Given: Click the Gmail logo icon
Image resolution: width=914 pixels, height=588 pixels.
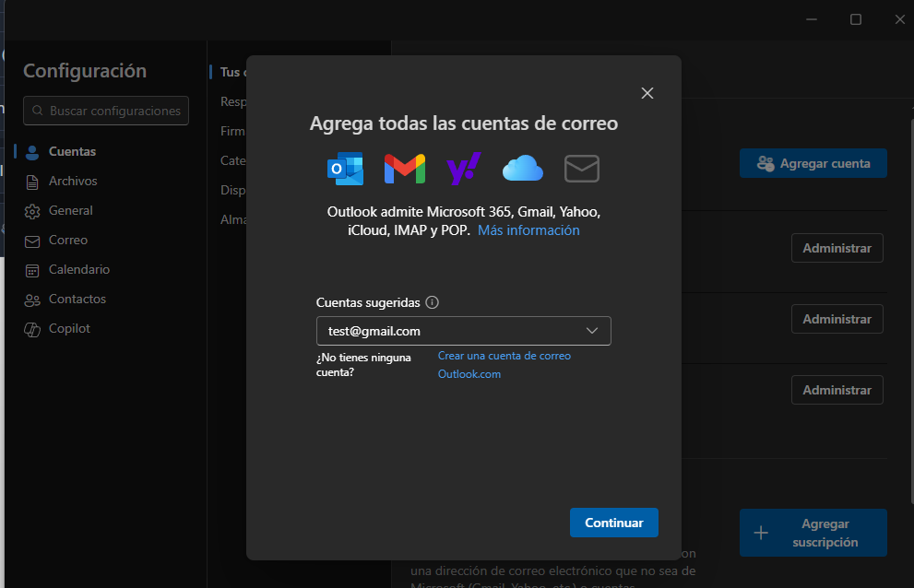Looking at the screenshot, I should pos(405,169).
